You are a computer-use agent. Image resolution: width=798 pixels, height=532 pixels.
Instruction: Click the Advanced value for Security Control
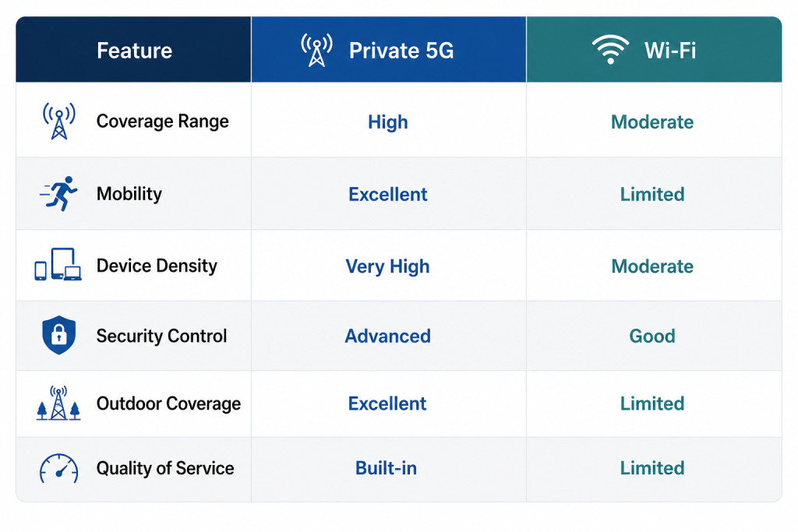tap(388, 336)
